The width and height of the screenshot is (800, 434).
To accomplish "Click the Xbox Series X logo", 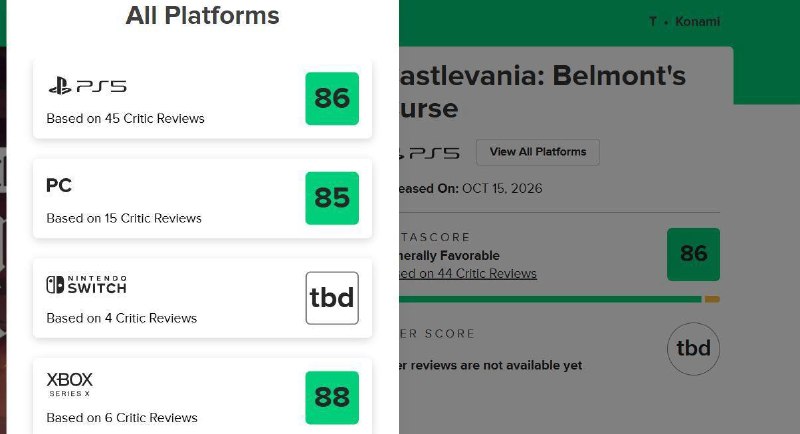I will [70, 385].
